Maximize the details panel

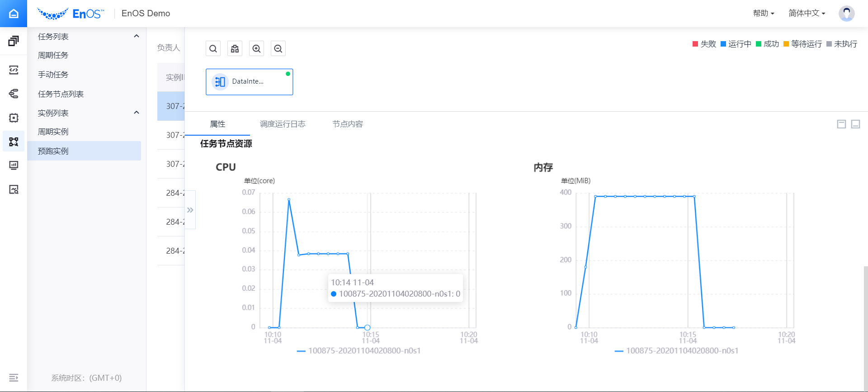(841, 124)
